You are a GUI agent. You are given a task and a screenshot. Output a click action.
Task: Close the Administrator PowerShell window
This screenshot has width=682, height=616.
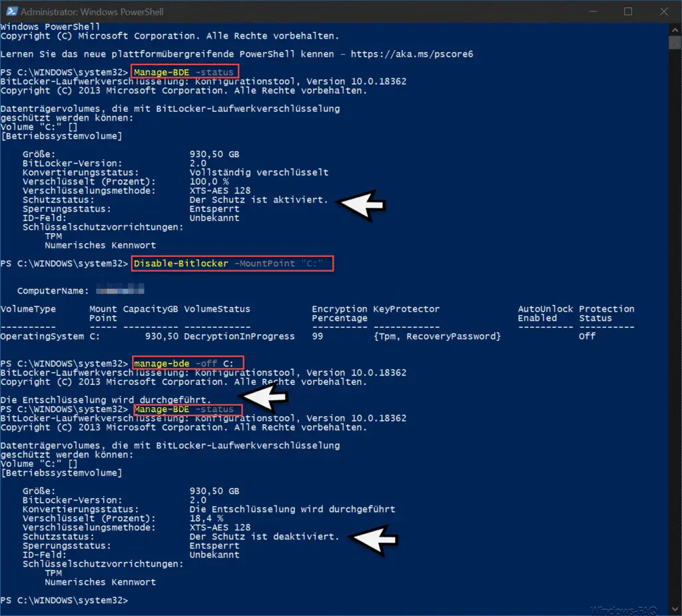[664, 11]
